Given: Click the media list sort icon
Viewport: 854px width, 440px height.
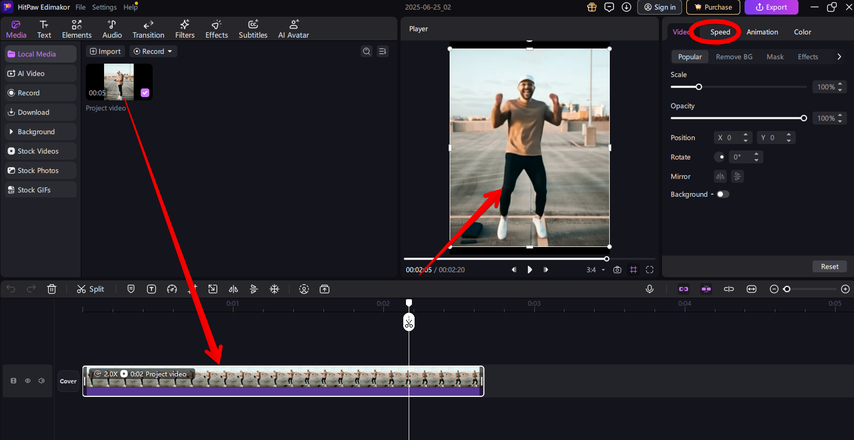Looking at the screenshot, I should click(x=382, y=51).
